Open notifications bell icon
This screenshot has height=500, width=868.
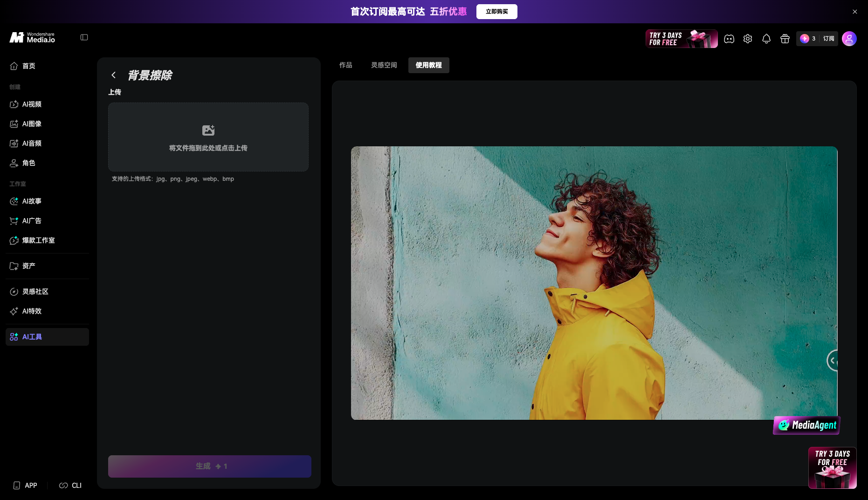tap(766, 39)
